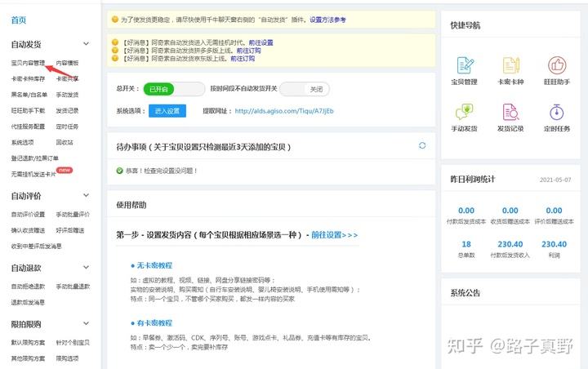The width and height of the screenshot is (588, 369).
Task: Open 默认限购方案 in the sidebar
Action: coord(28,343)
